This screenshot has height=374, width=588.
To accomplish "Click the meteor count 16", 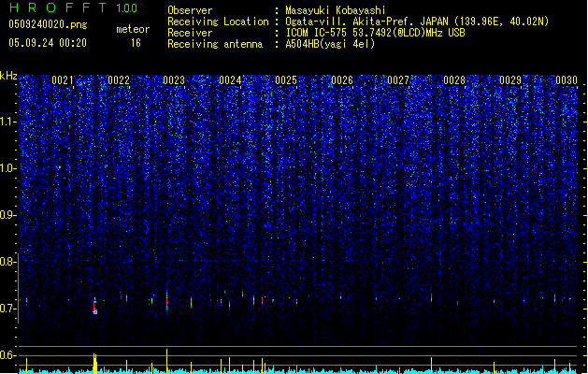I will 136,43.
